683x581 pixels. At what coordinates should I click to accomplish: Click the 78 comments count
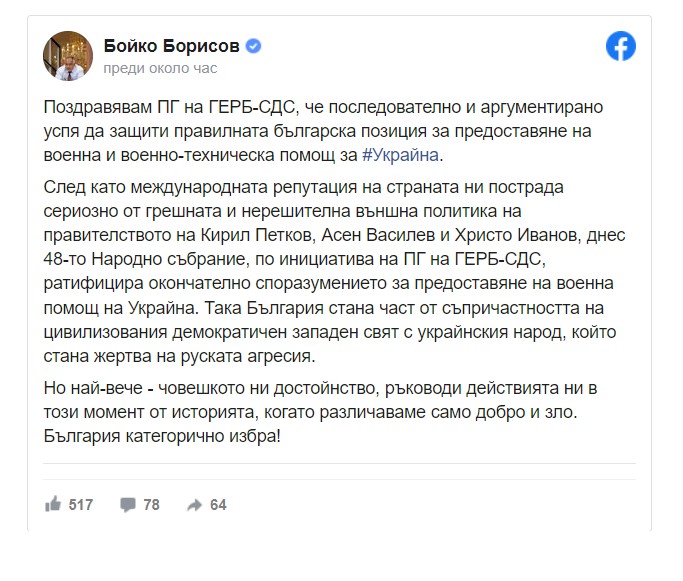click(151, 505)
